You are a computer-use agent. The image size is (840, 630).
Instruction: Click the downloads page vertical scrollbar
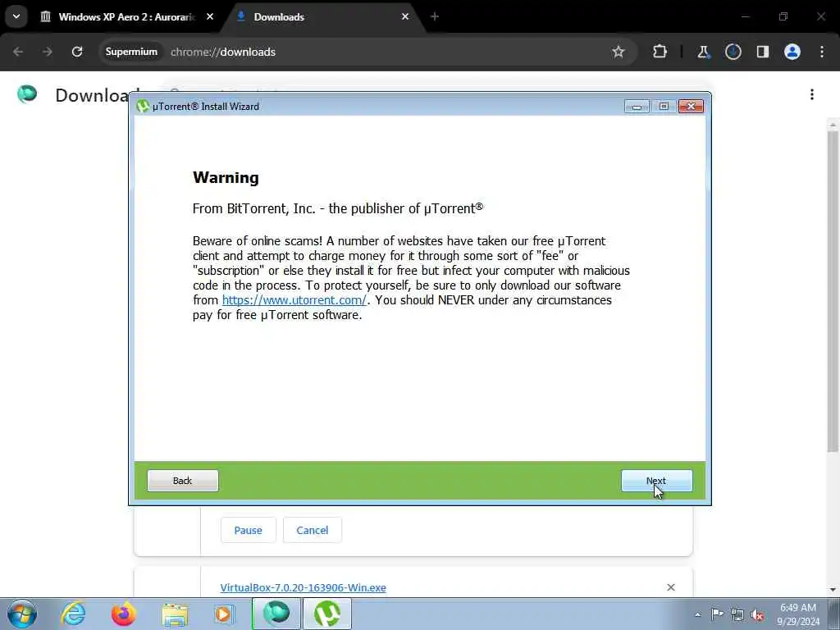click(833, 290)
